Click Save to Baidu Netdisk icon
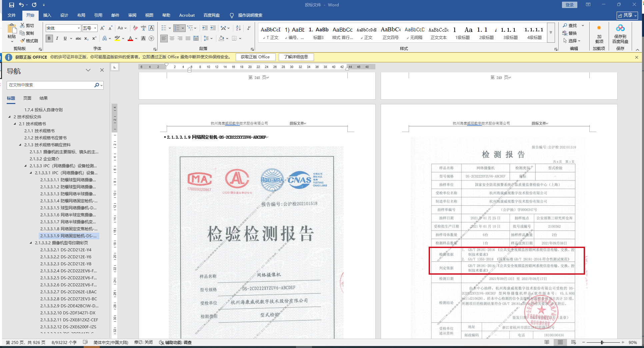The width and height of the screenshot is (644, 348). pos(620,28)
